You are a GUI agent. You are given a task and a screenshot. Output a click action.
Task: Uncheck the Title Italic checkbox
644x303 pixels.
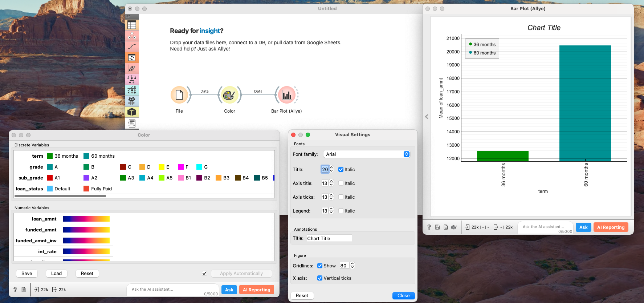point(341,169)
